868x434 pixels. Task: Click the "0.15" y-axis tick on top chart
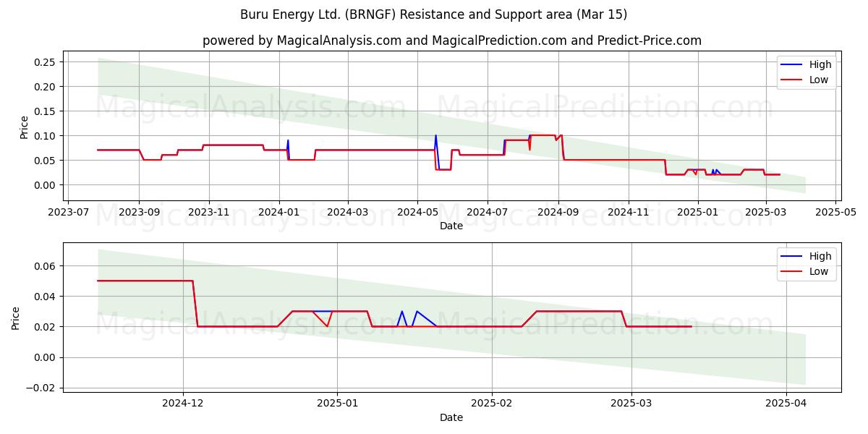coord(46,111)
